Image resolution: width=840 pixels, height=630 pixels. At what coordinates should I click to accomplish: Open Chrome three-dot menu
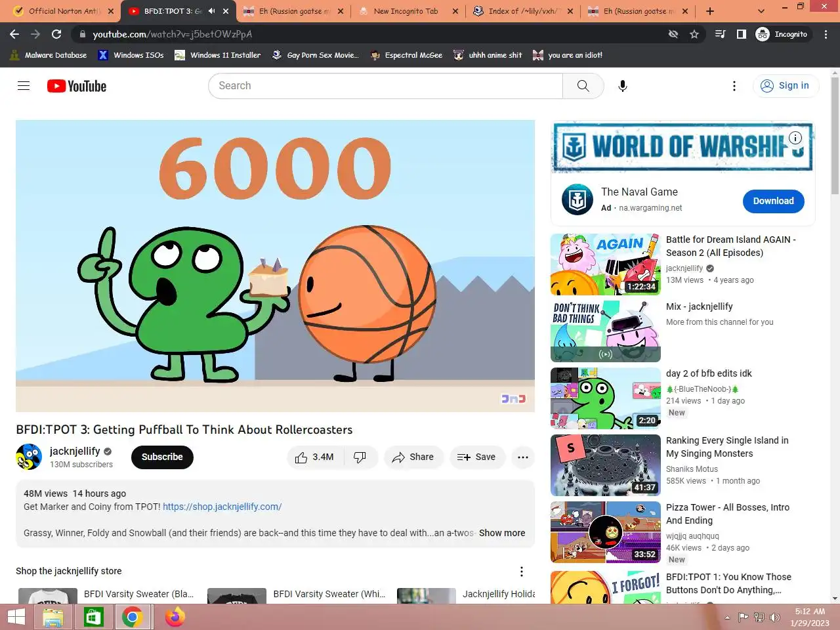[826, 34]
